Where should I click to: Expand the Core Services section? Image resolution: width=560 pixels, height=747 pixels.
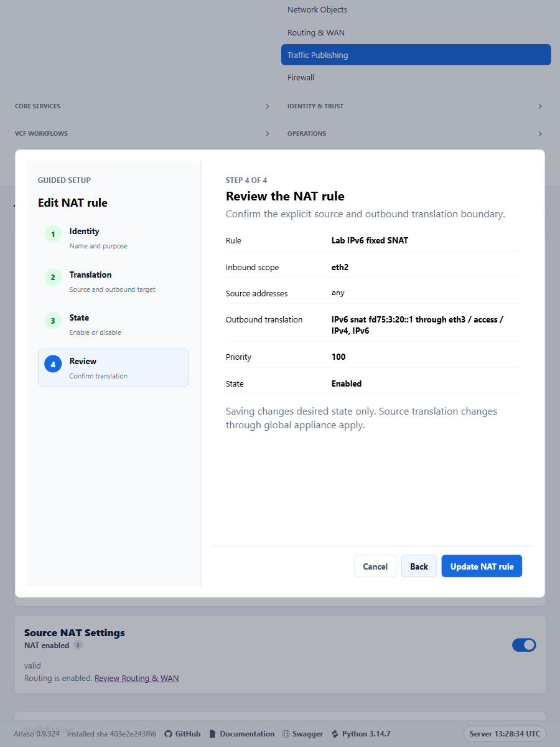click(142, 106)
